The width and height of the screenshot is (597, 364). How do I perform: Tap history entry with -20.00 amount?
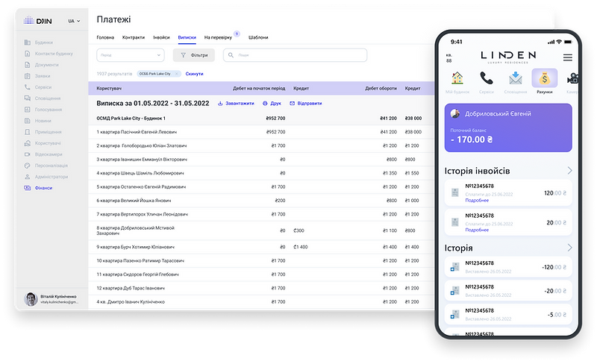click(x=508, y=290)
